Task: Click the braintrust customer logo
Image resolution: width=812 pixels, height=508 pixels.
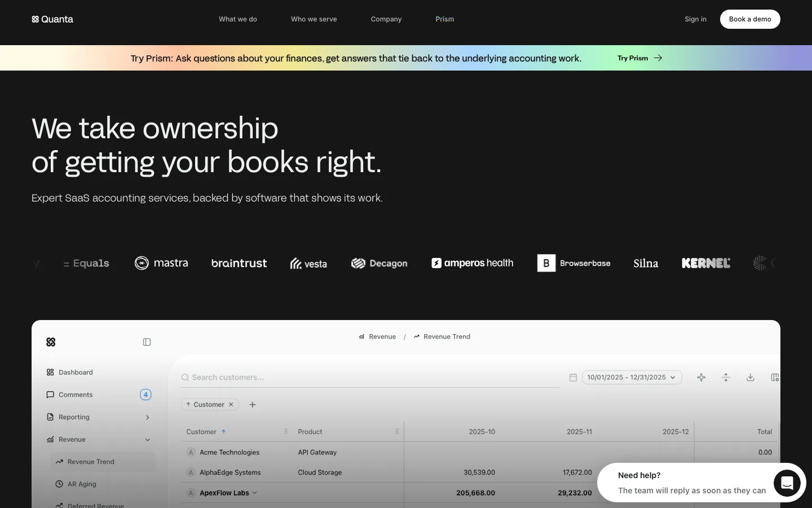Action: [239, 263]
